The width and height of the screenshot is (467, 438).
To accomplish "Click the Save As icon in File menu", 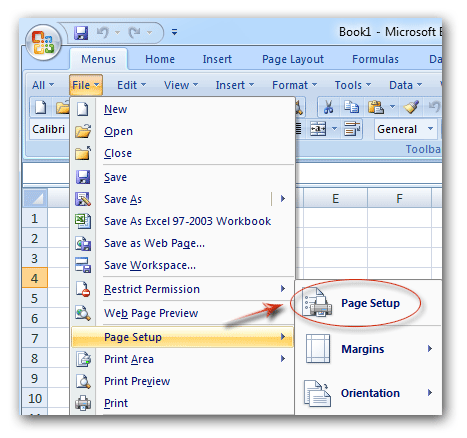I will pos(83,199).
